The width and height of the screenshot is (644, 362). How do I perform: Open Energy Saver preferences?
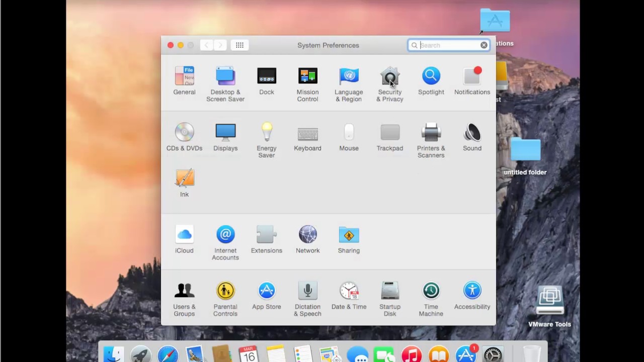click(x=267, y=140)
